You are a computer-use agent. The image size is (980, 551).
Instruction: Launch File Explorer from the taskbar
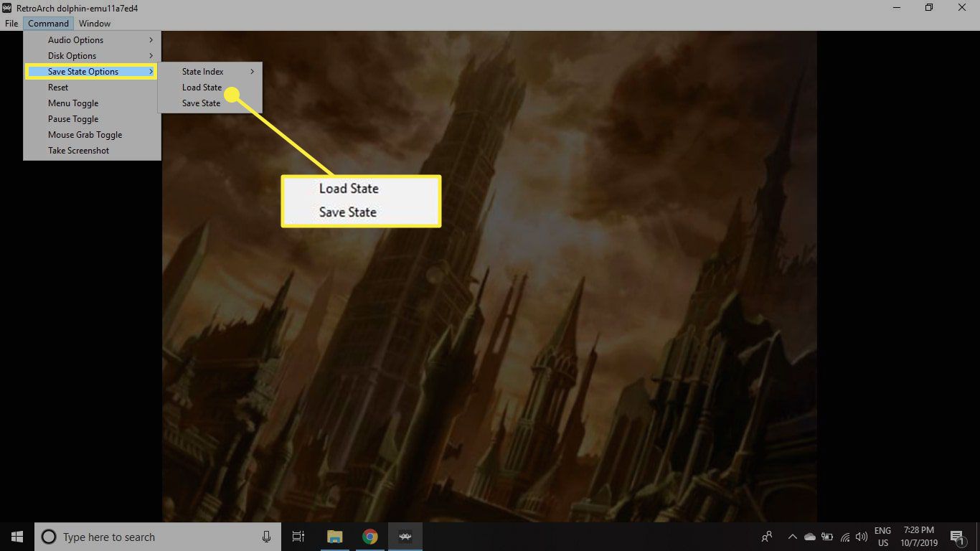coord(335,537)
